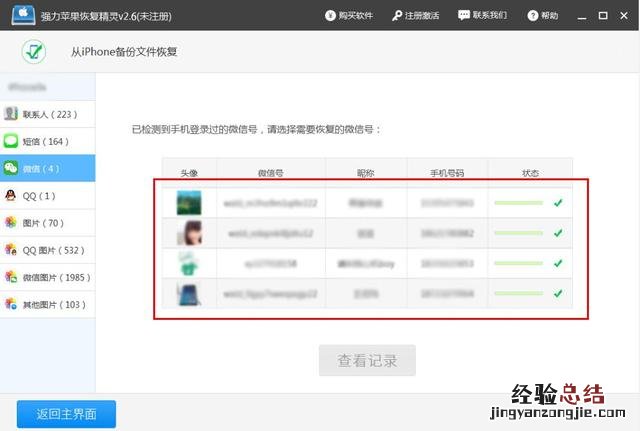640x431 pixels.
Task: Open the 购买软件 purchase option
Action: coord(349,16)
